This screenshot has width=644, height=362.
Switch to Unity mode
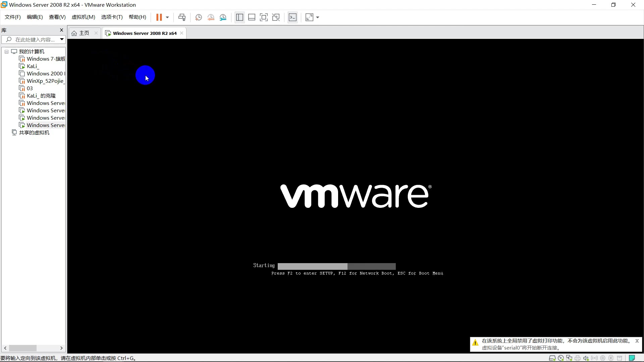coord(276,17)
